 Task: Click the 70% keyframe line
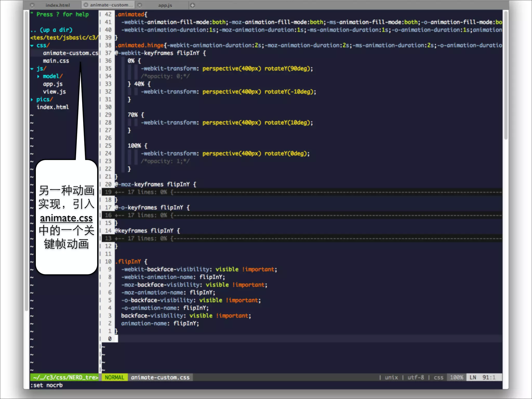coord(136,115)
